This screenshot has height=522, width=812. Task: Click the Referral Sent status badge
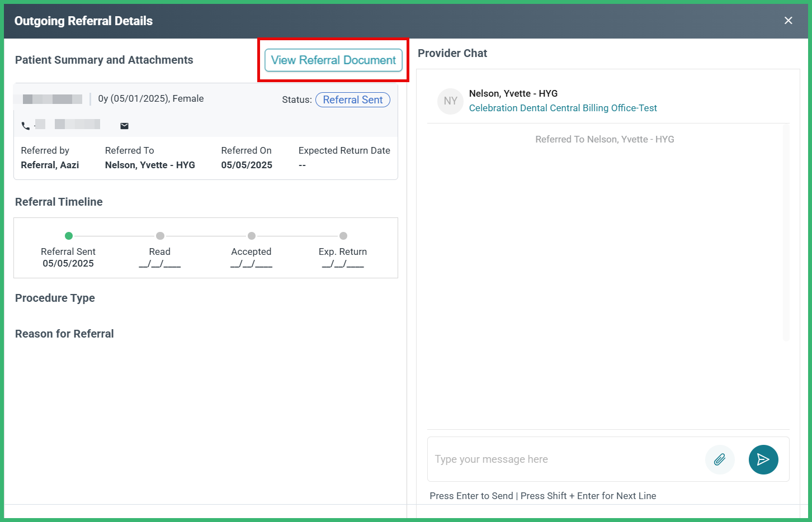352,99
